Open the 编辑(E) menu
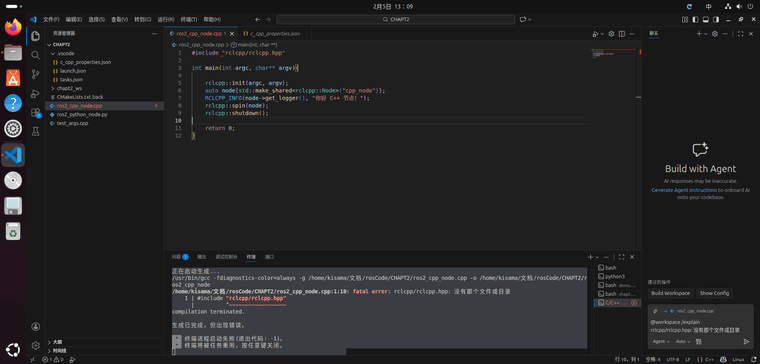 74,19
